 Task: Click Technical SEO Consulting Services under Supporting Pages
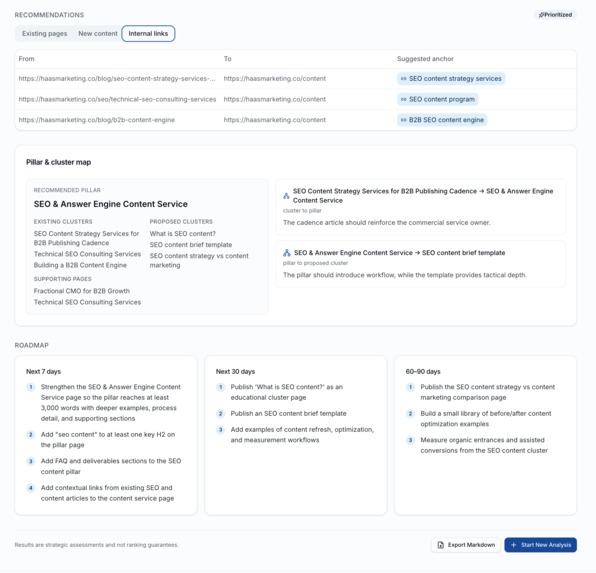(87, 302)
